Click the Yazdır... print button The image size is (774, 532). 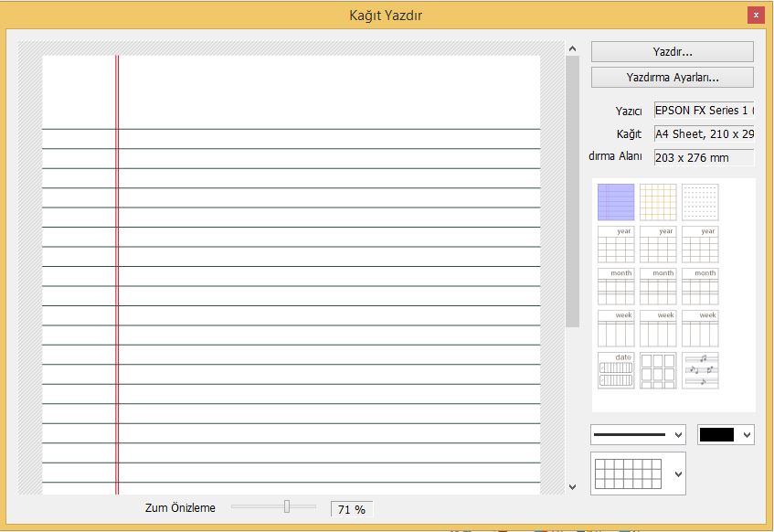673,52
